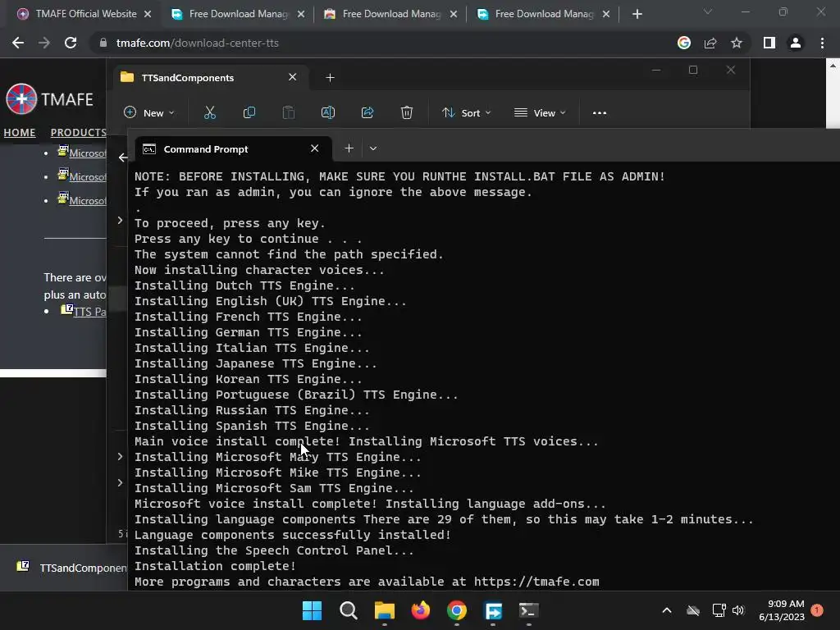Viewport: 840px width, 630px height.
Task: Open Google Chrome from taskbar
Action: coord(456,610)
